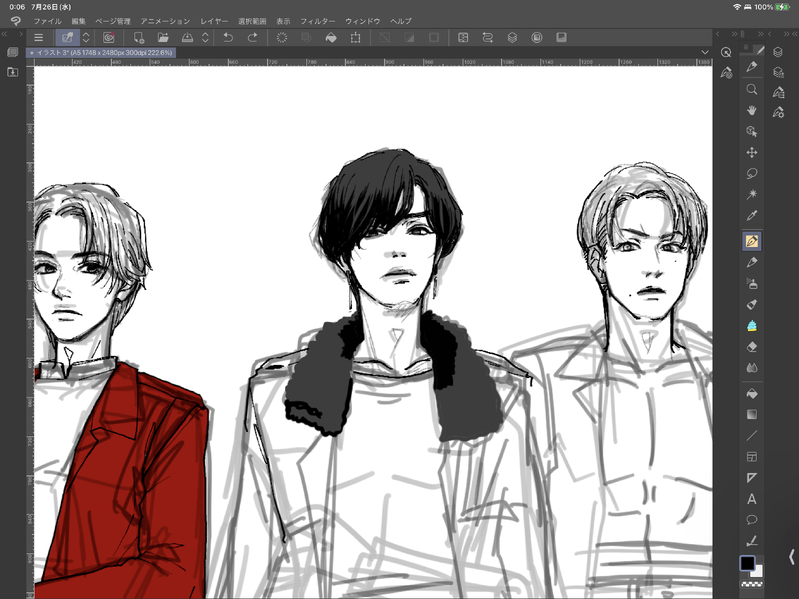Collapse left palette dock with double chevron

[5, 34]
